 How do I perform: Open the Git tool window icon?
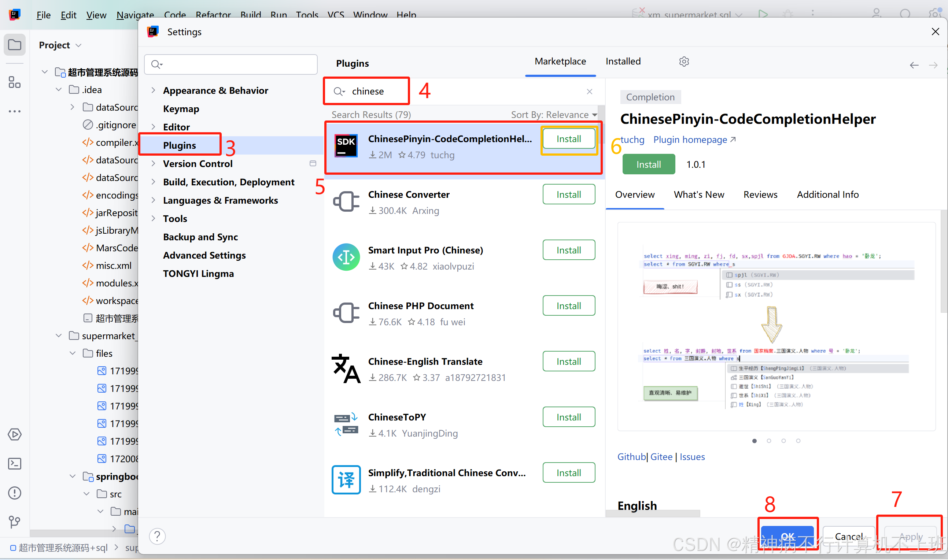click(x=15, y=522)
